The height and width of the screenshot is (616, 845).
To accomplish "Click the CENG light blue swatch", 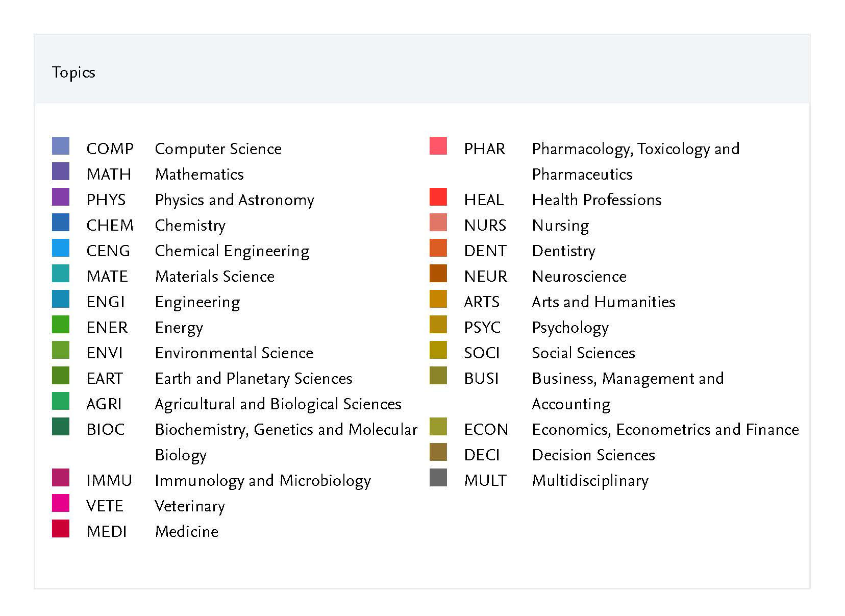I will [61, 248].
